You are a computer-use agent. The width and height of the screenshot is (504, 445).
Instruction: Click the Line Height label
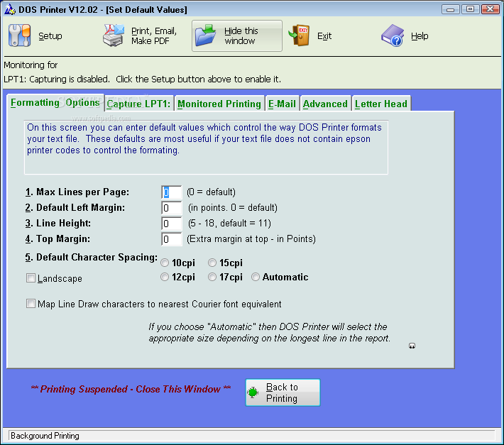58,223
